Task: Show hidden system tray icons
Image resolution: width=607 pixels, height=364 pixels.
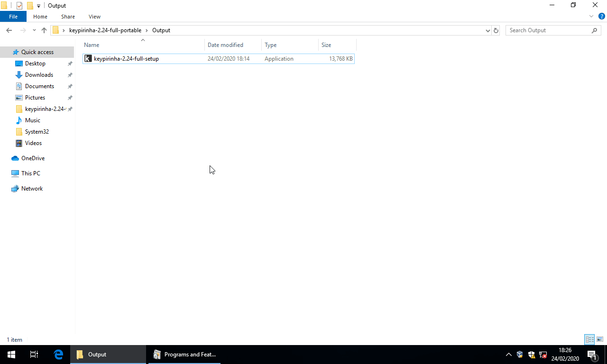Action: 509,355
